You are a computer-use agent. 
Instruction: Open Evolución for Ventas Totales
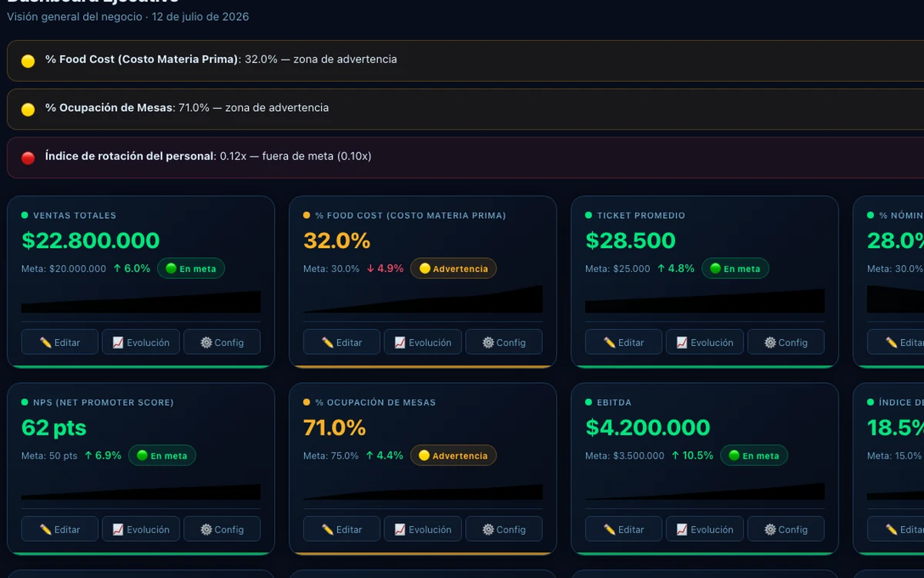tap(141, 342)
